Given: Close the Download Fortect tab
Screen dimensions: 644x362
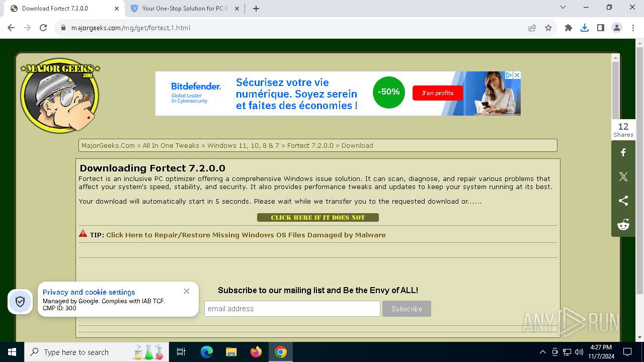Looking at the screenshot, I should [117, 9].
